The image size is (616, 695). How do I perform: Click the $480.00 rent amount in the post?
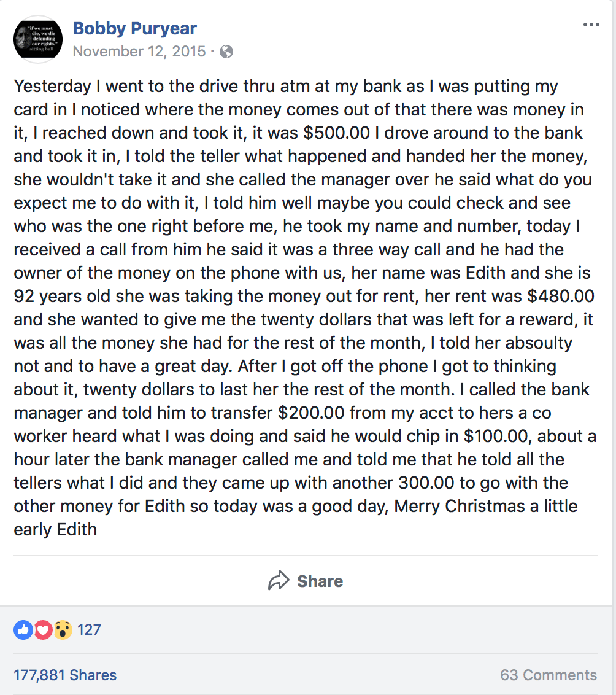[x=561, y=296]
